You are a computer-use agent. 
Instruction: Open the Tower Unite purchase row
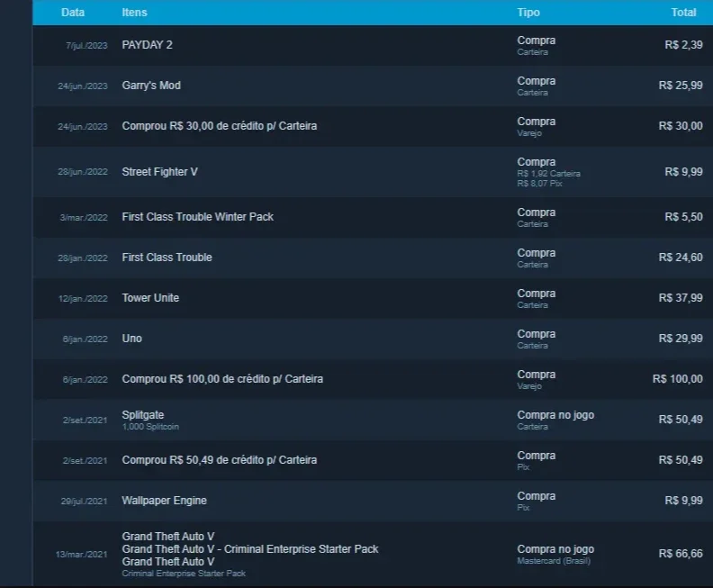(x=373, y=298)
